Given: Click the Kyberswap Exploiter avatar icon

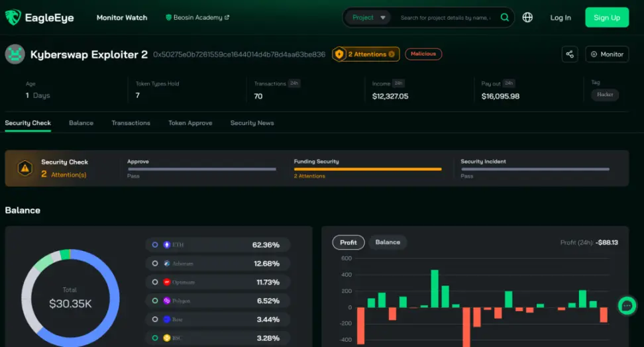Looking at the screenshot, I should (15, 54).
